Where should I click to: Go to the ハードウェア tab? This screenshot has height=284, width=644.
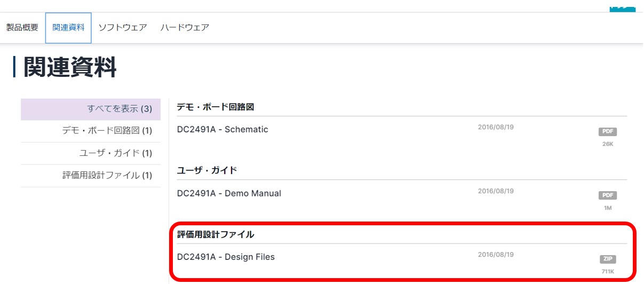tap(185, 28)
